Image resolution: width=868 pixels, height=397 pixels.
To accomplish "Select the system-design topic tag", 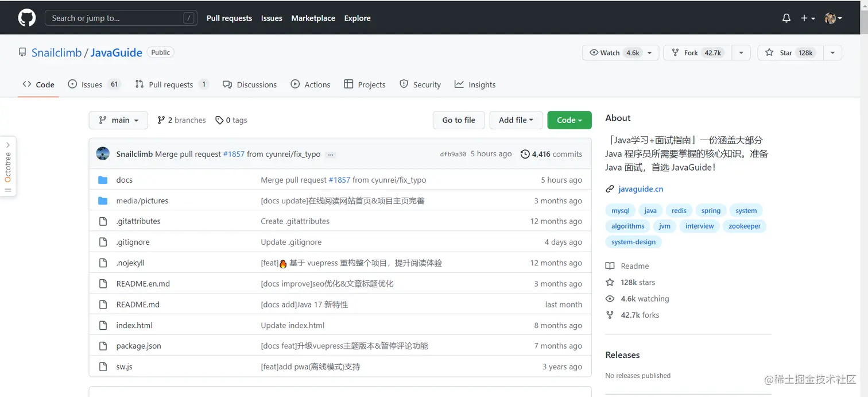I will [634, 242].
